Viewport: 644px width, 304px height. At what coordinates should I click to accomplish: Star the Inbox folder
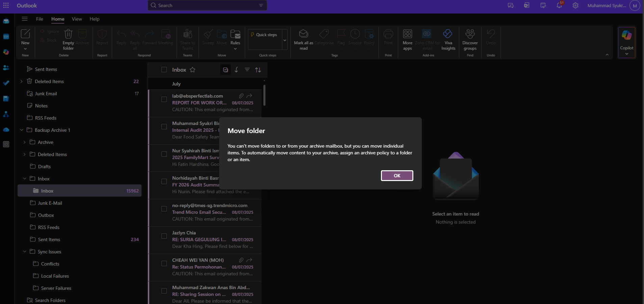coord(192,70)
